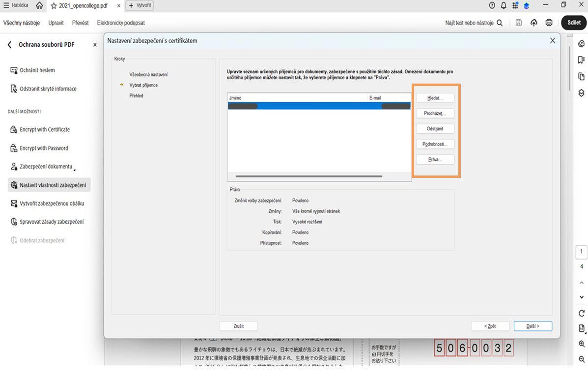This screenshot has height=380, width=588.
Task: Click the Podrobnosti... button
Action: pos(435,144)
